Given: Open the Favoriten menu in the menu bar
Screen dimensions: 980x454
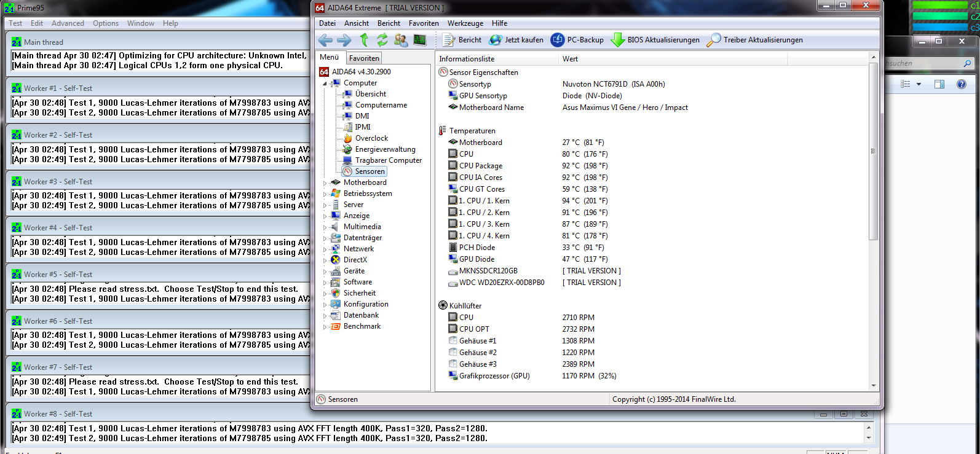Looking at the screenshot, I should [424, 23].
